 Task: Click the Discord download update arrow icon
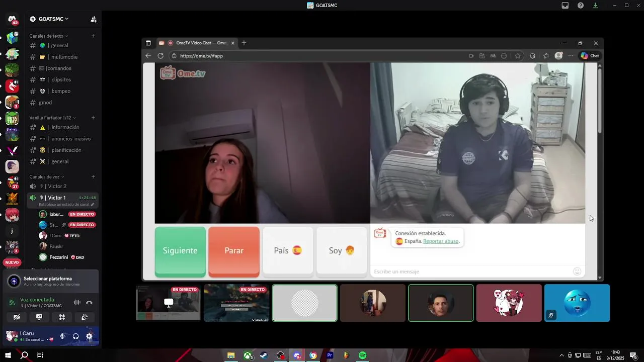click(595, 6)
